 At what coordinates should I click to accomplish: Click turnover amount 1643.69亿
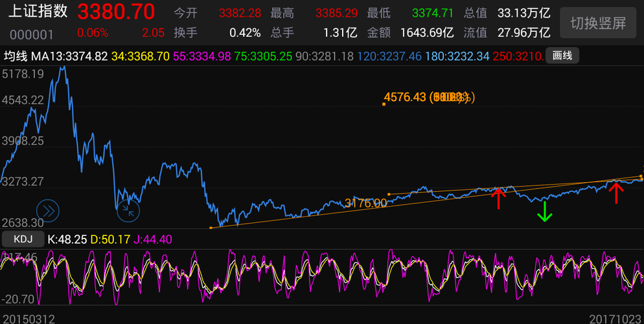pos(427,32)
